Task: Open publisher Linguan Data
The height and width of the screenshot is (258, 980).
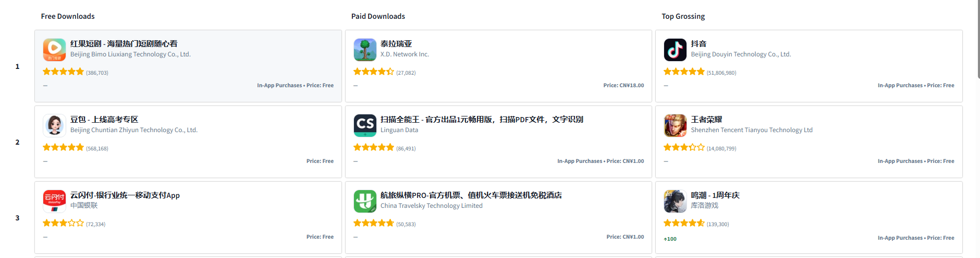Action: coord(399,130)
